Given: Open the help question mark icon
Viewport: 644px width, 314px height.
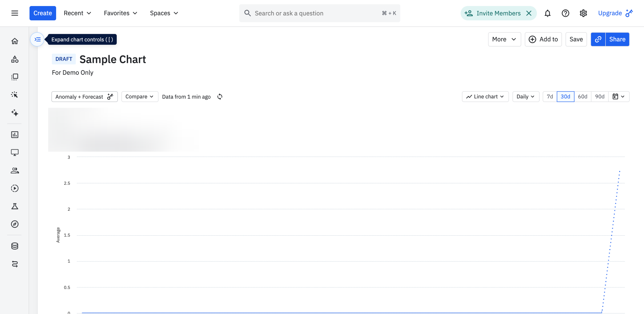Looking at the screenshot, I should point(565,13).
